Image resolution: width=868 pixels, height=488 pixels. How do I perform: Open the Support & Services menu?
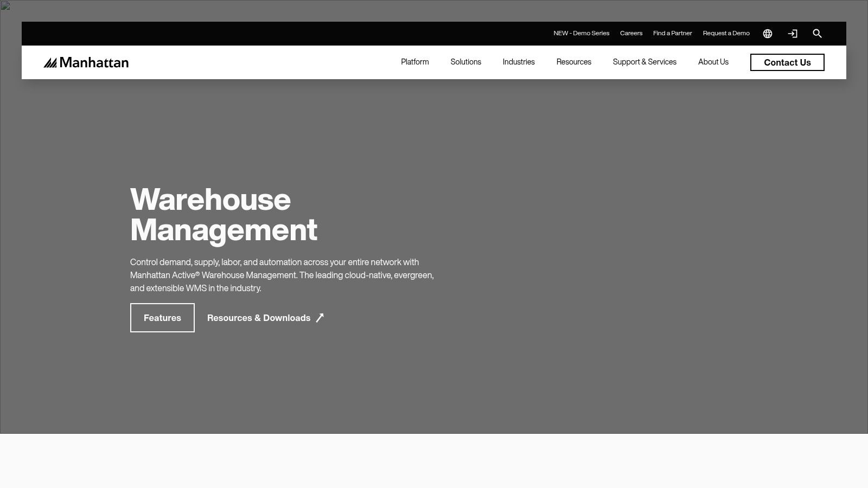644,62
